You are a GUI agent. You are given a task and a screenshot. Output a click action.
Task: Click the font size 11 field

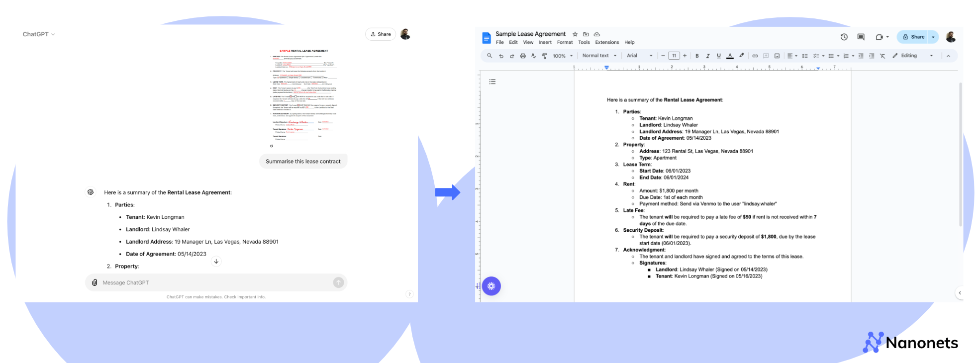click(674, 56)
